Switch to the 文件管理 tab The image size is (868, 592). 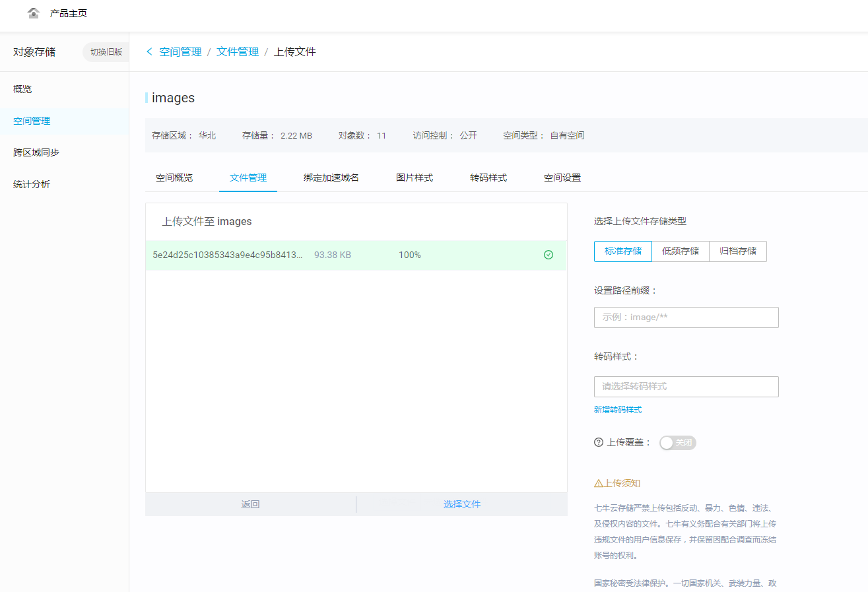pyautogui.click(x=248, y=178)
